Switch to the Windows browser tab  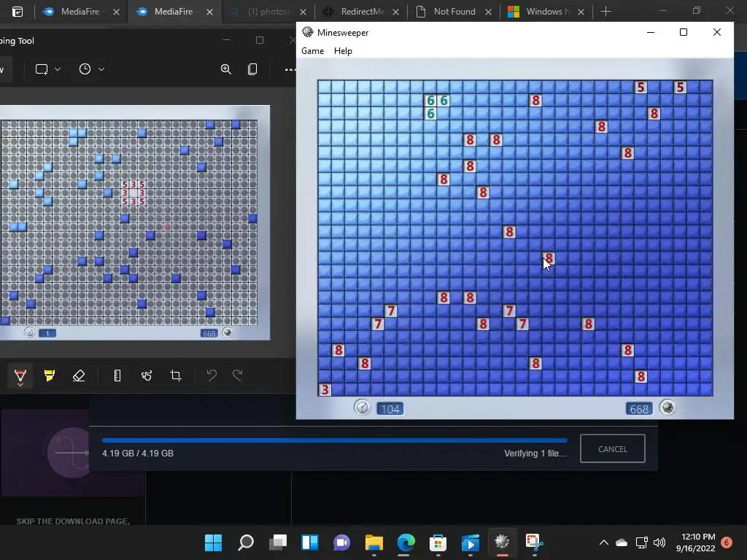click(547, 12)
